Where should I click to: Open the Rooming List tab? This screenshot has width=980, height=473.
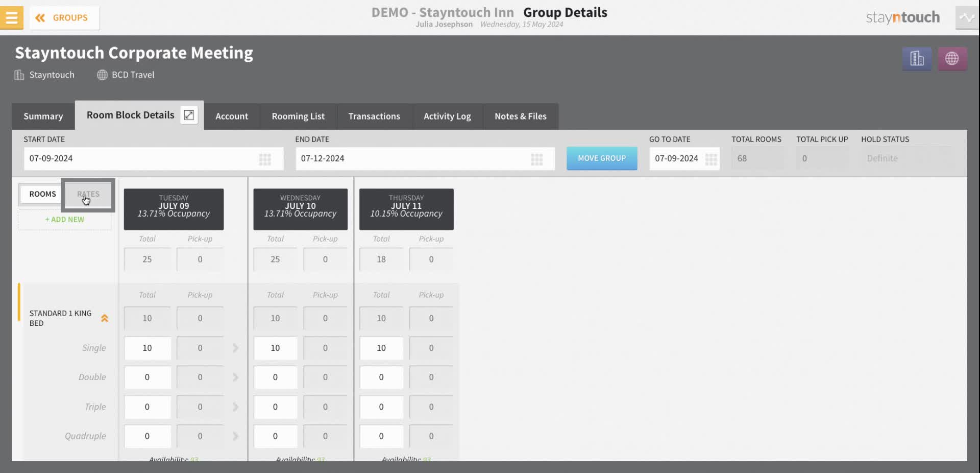coord(298,116)
